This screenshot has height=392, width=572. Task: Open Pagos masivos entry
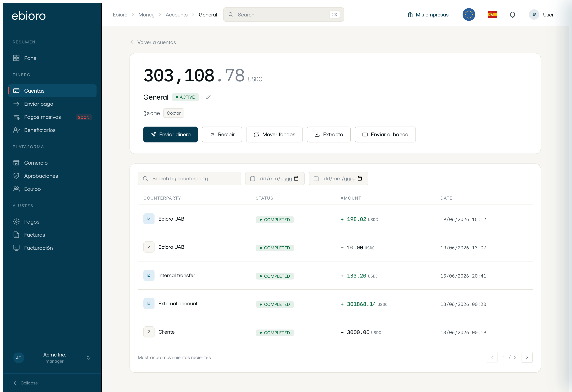click(52, 117)
